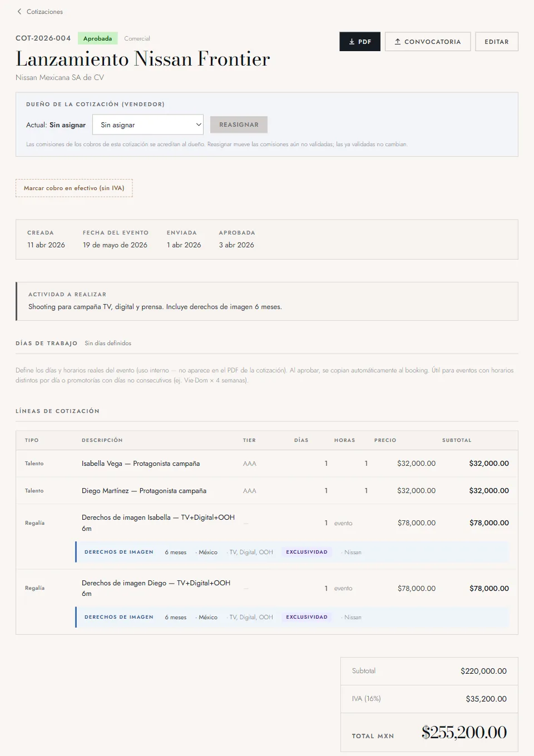Image resolution: width=534 pixels, height=756 pixels.
Task: Click the Isabella Vega — Protagonista campaña row
Action: tap(267, 464)
